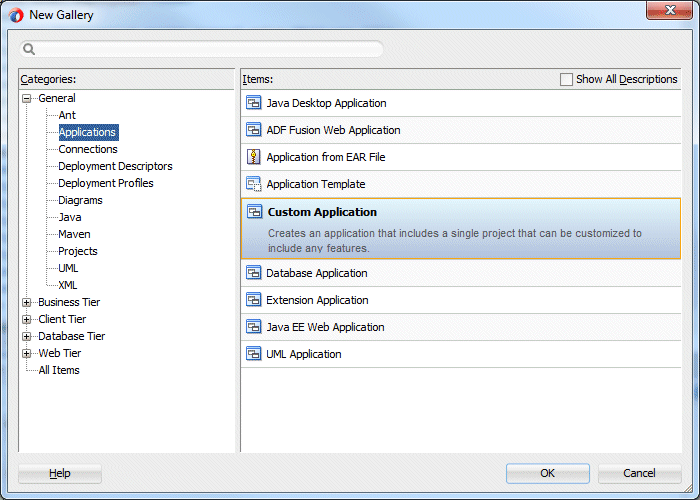
Task: Select the Maven category
Action: (74, 234)
